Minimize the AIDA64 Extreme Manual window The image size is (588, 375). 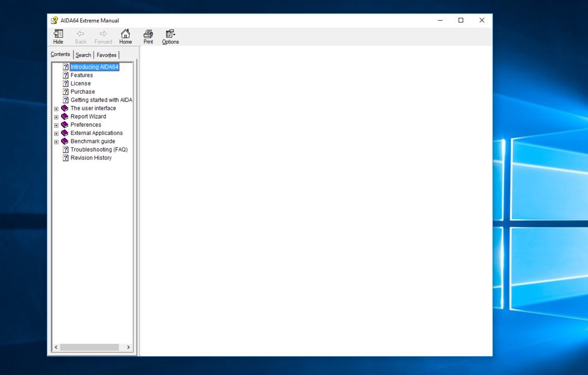pyautogui.click(x=440, y=20)
